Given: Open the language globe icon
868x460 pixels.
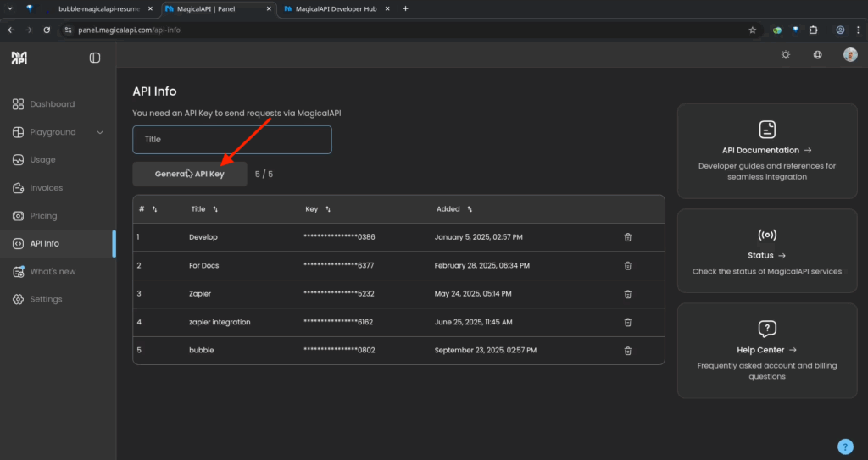Looking at the screenshot, I should pyautogui.click(x=818, y=55).
